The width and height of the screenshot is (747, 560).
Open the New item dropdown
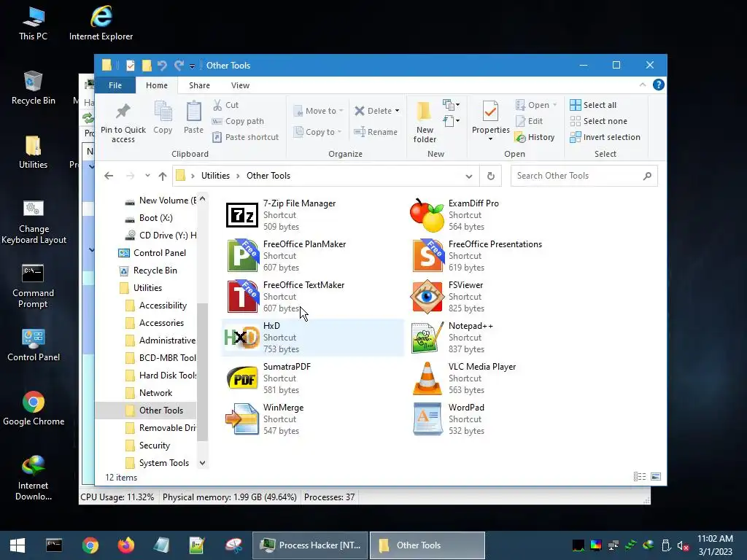click(x=451, y=104)
